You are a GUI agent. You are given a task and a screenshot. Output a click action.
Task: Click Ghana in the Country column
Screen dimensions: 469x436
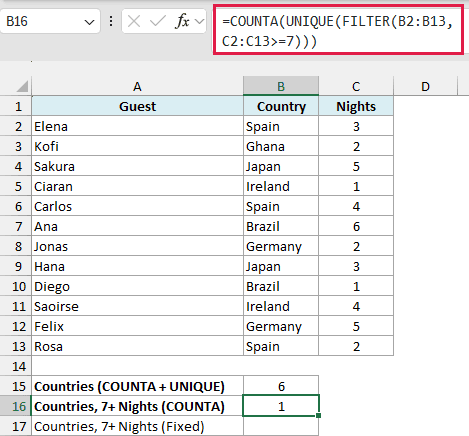click(x=281, y=146)
